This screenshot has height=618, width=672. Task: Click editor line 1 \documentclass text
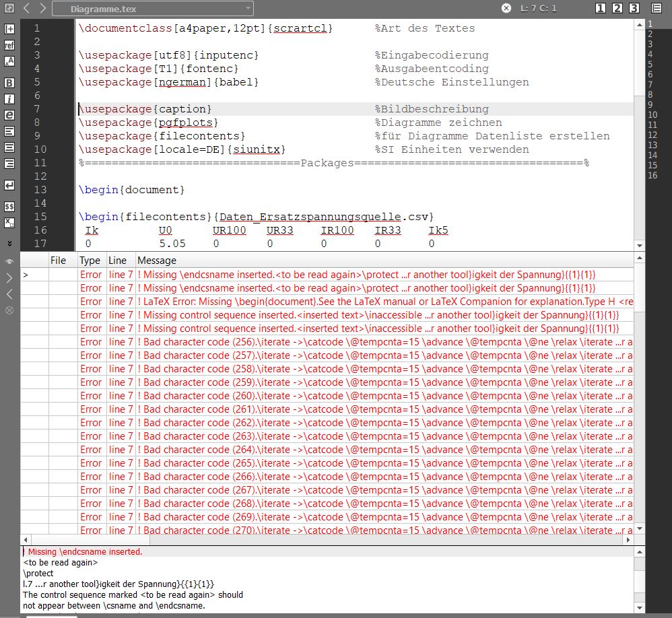point(206,28)
